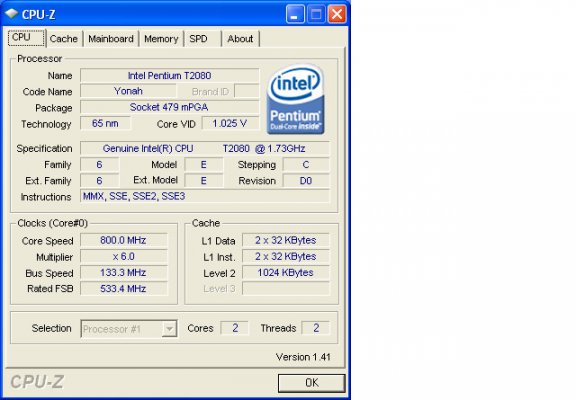Click the Processor group label
576x400 pixels.
(40, 59)
